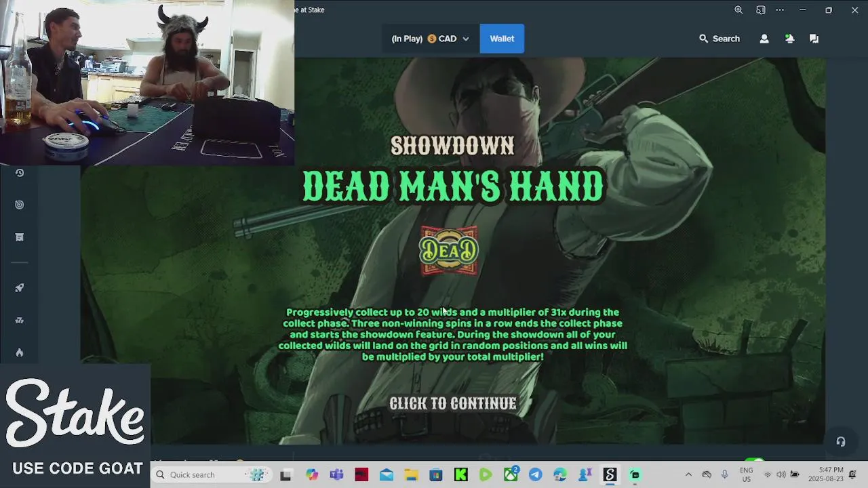Open the Xbox app on taskbar
868x488 pixels.
tap(511, 474)
